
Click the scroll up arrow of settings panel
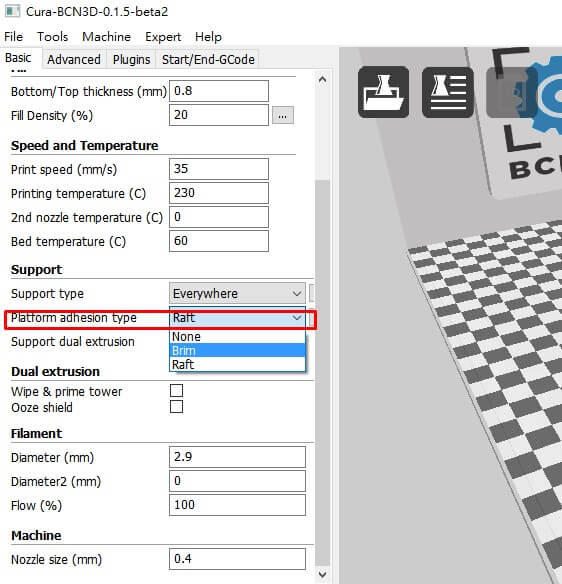[323, 79]
